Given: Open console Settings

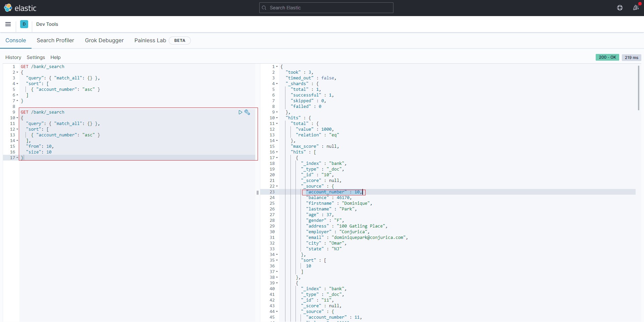Looking at the screenshot, I should click(x=36, y=57).
